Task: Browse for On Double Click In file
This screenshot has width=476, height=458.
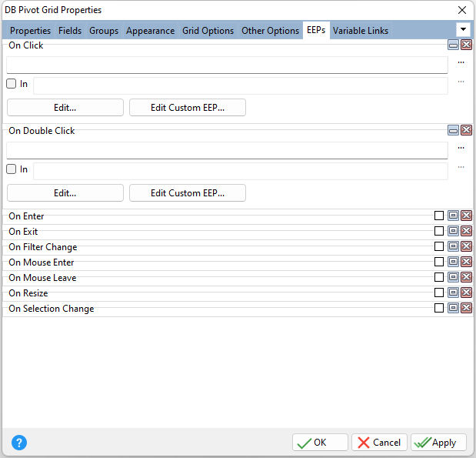Action: 461,167
